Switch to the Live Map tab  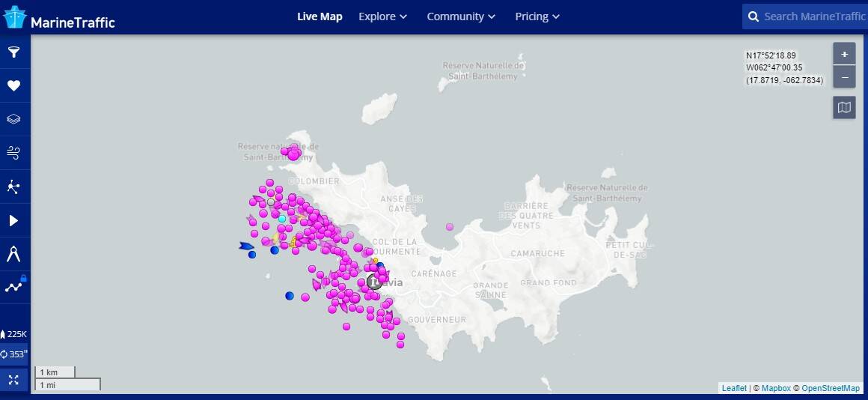point(320,16)
